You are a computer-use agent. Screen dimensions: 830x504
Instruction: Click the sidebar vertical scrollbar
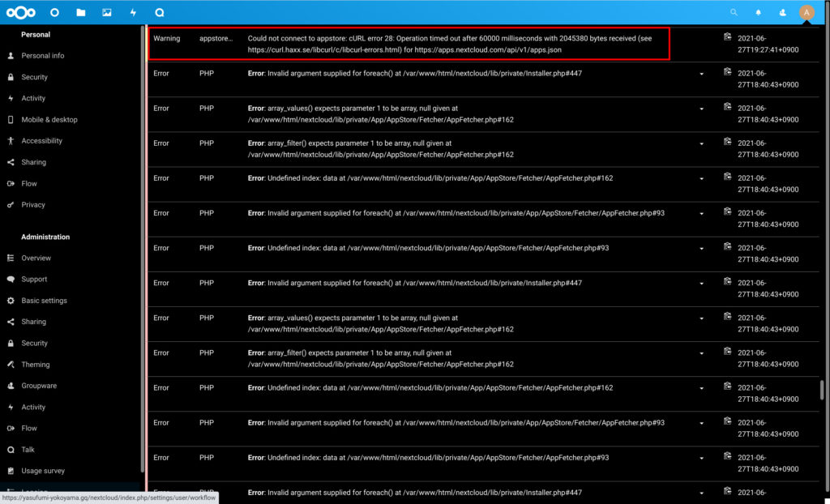[142, 248]
